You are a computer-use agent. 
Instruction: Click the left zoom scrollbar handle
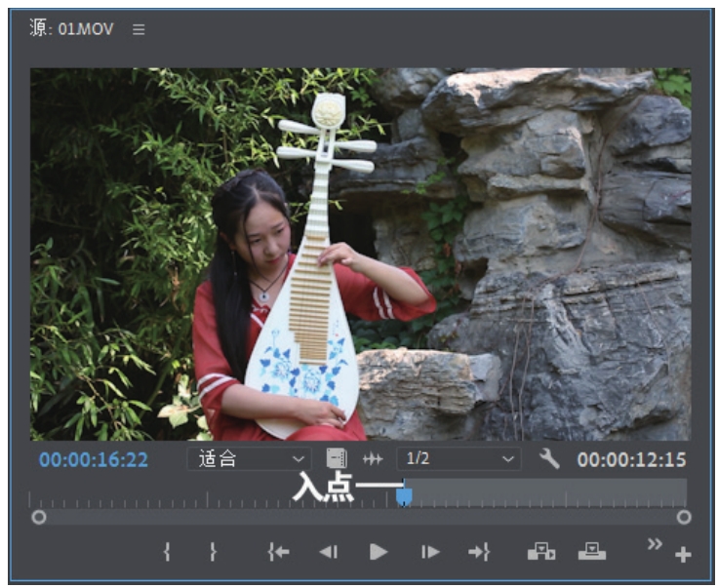tap(39, 518)
